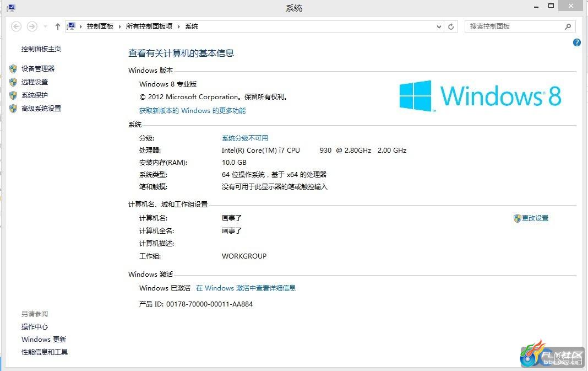Click the system icon in title bar
Viewport: 588px width, 371px height.
(x=11, y=8)
